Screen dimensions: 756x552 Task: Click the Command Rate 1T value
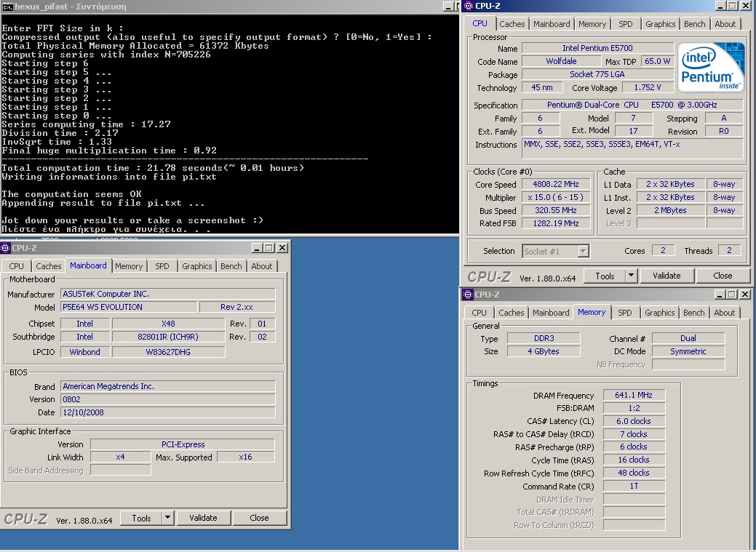[x=634, y=486]
